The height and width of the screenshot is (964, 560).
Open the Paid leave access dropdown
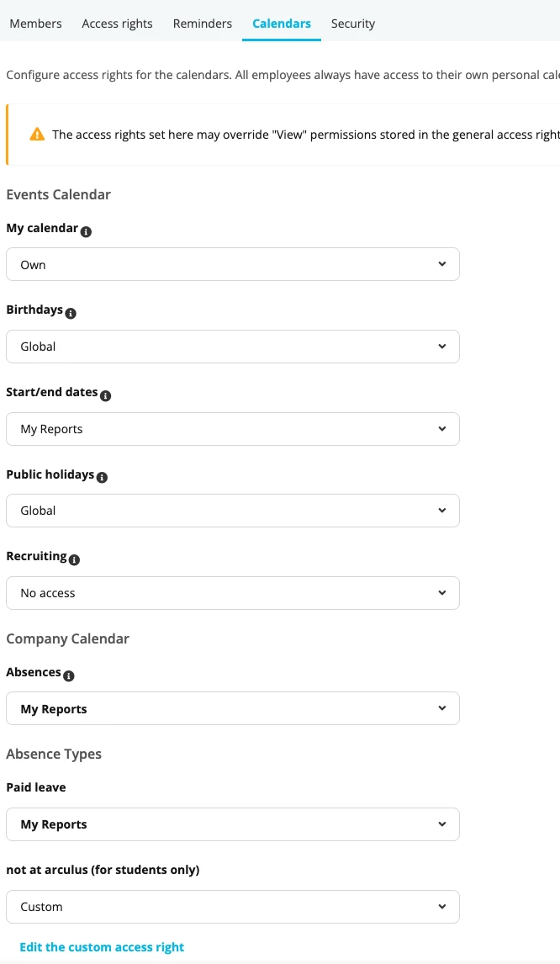[x=233, y=824]
